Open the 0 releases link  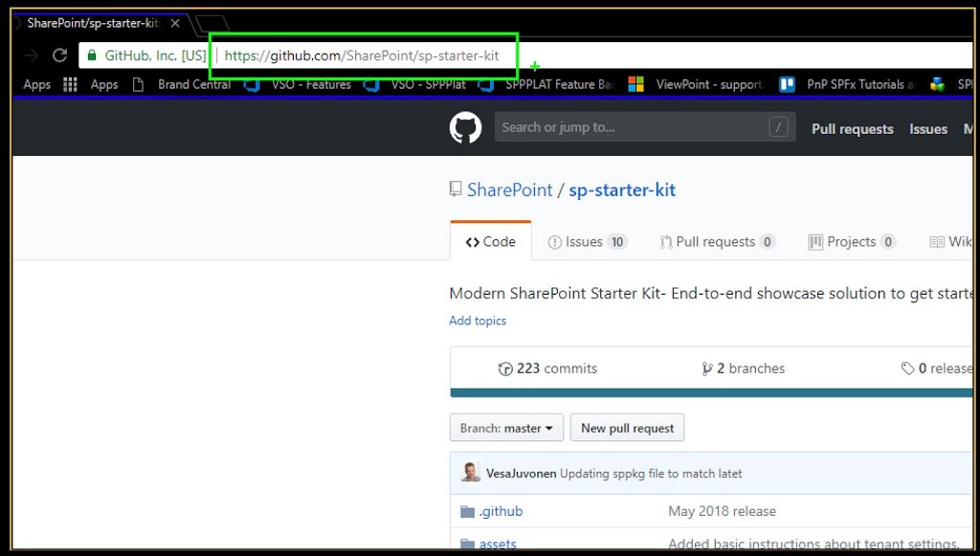pyautogui.click(x=937, y=368)
